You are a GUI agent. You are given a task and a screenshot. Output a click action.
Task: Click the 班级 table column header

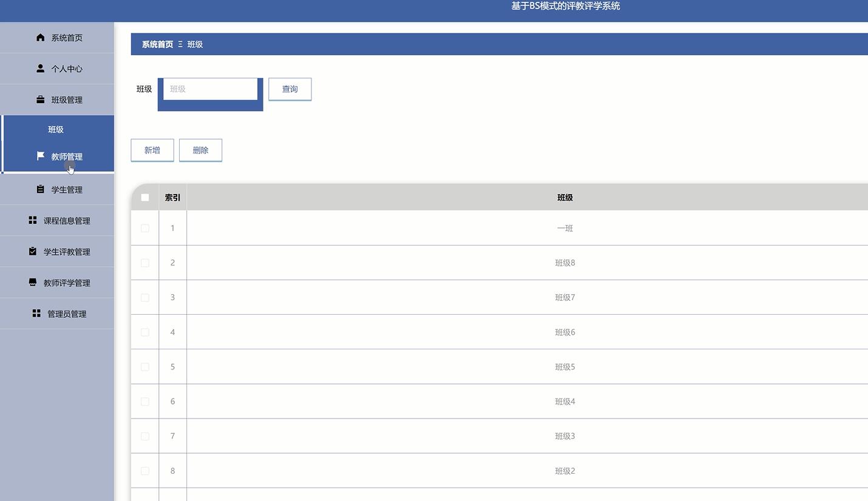point(565,197)
